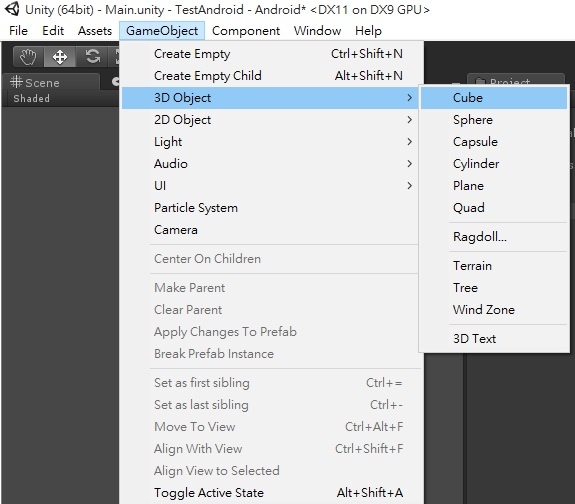Expand the 3D Object submenu

click(x=271, y=98)
